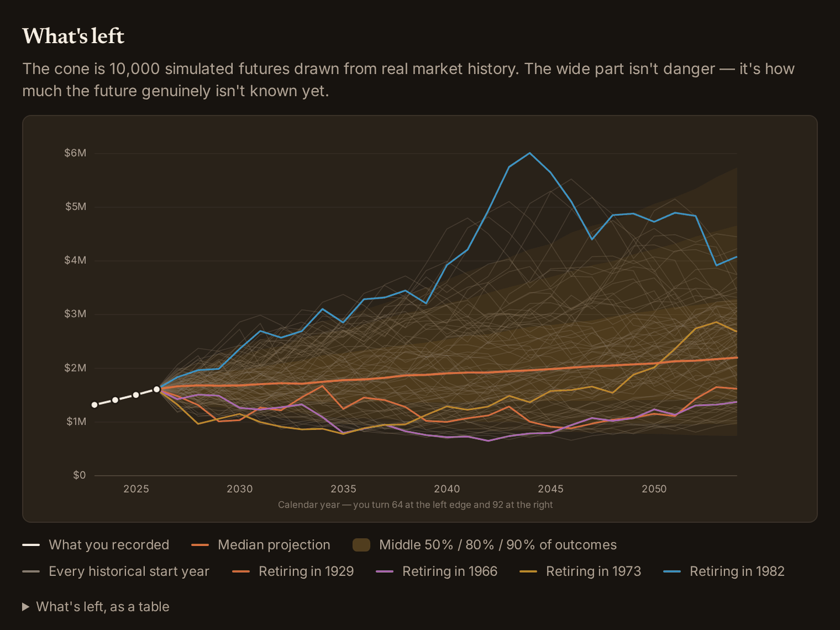Screen dimensions: 840x630
Task: Click the purple Retiring in 1966 legend line
Action: [384, 572]
